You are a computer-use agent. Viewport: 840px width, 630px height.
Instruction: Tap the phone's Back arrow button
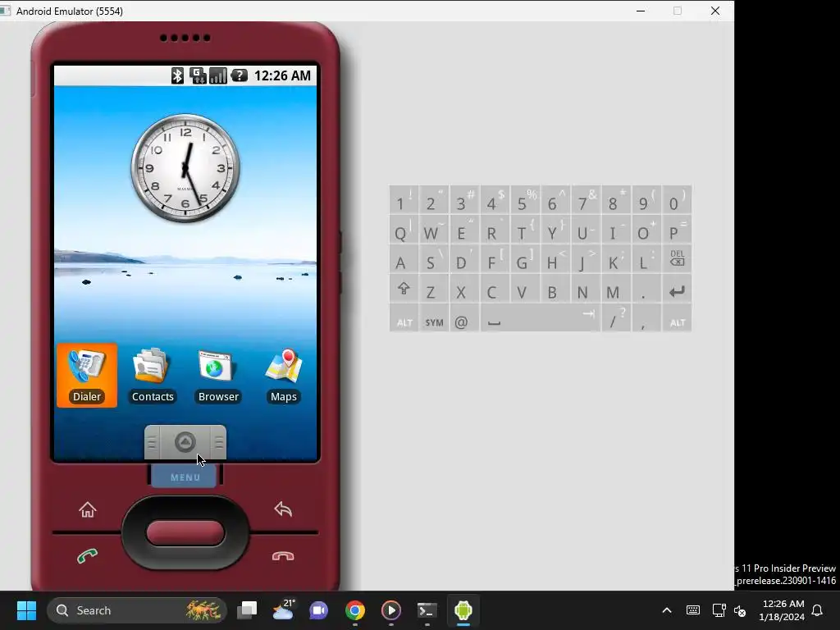coord(283,509)
